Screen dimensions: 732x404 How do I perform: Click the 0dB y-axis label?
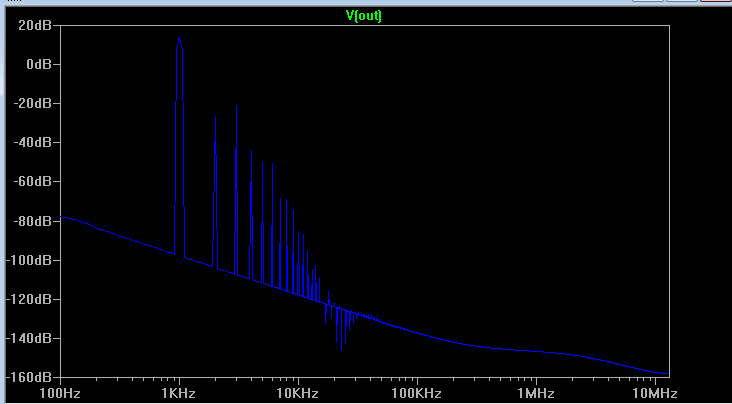(39, 64)
